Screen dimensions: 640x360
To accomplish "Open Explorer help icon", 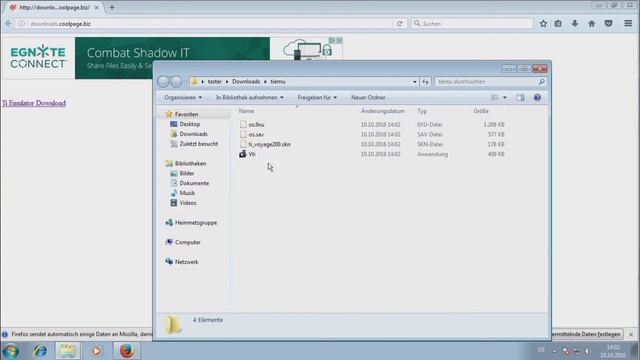I will (537, 98).
